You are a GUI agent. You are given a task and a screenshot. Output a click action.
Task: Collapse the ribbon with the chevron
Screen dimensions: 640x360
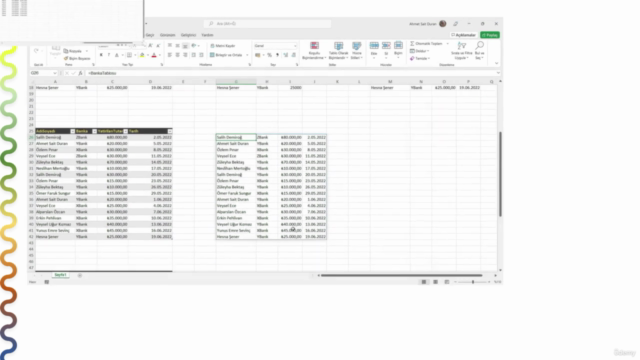coord(496,63)
